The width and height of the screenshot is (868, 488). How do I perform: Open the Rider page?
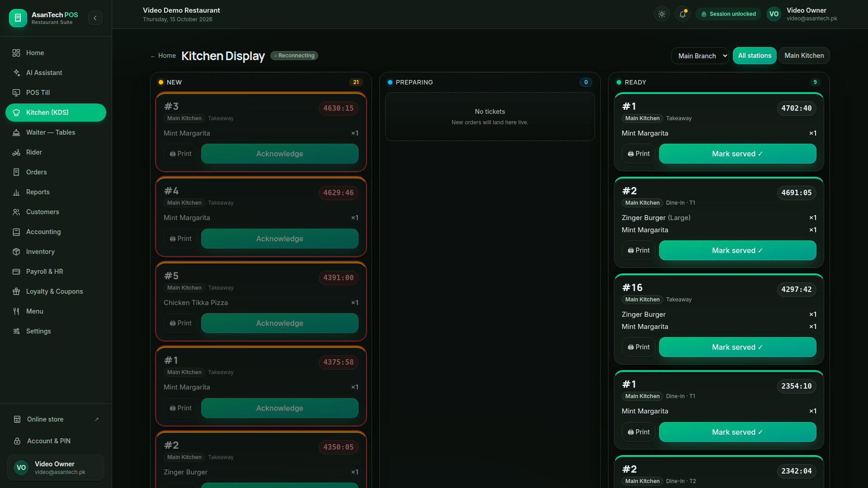(x=56, y=152)
